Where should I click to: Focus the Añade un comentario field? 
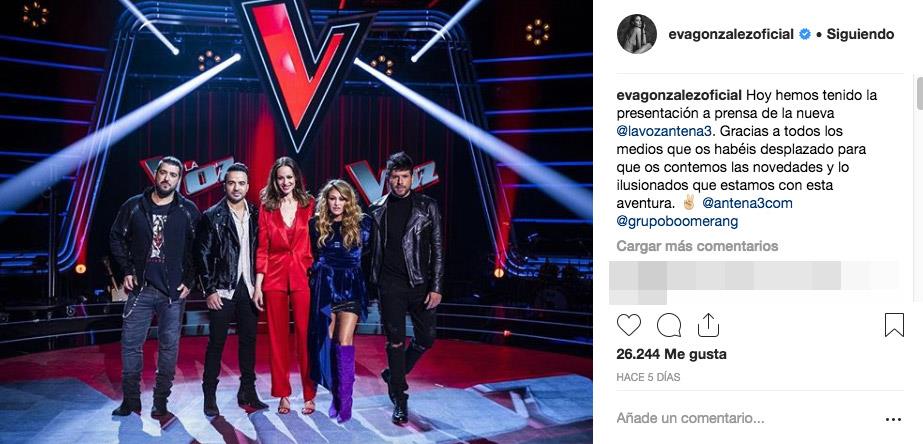690,419
